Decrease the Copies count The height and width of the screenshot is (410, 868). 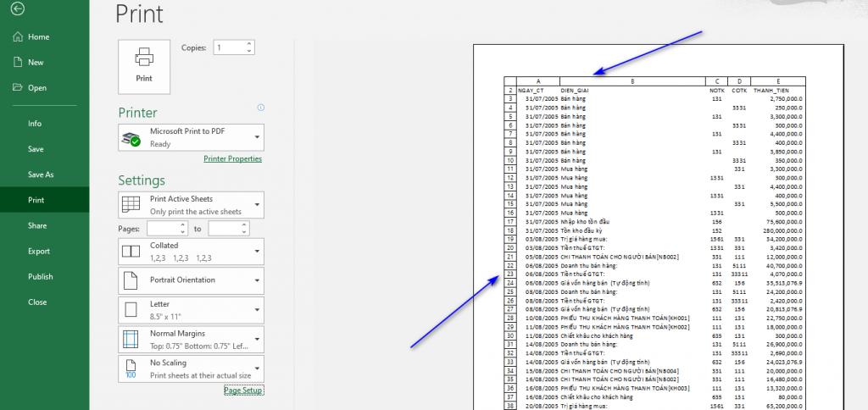click(249, 51)
